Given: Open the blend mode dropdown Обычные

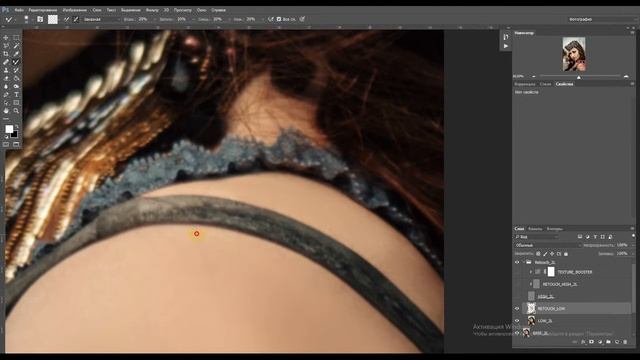Looking at the screenshot, I should 547,245.
